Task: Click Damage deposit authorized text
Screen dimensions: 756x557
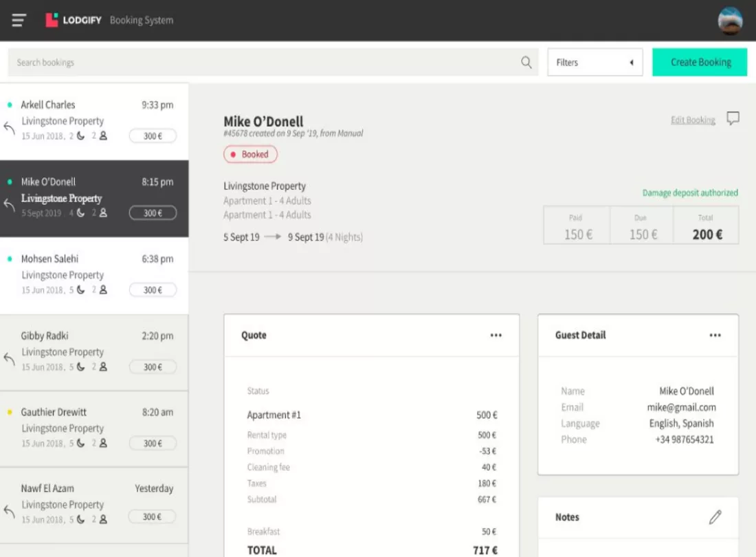Action: point(690,193)
